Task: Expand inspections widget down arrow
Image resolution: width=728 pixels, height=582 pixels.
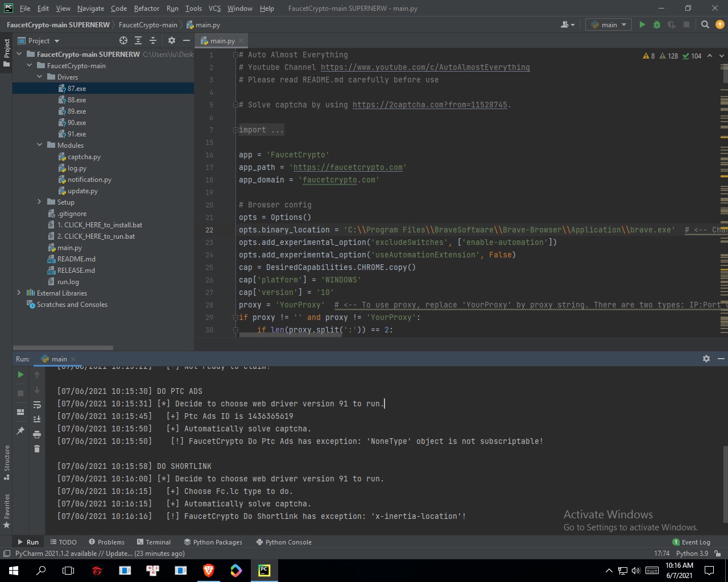Action: 721,56
